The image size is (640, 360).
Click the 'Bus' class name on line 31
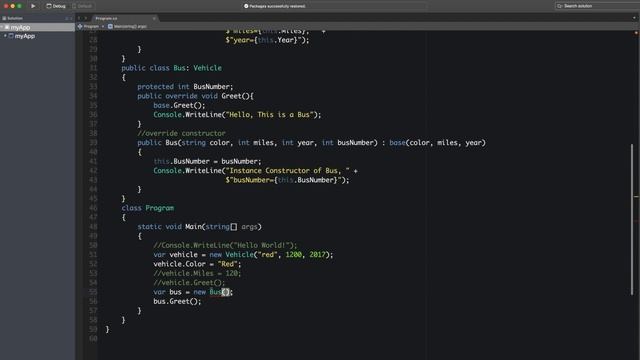coord(179,68)
